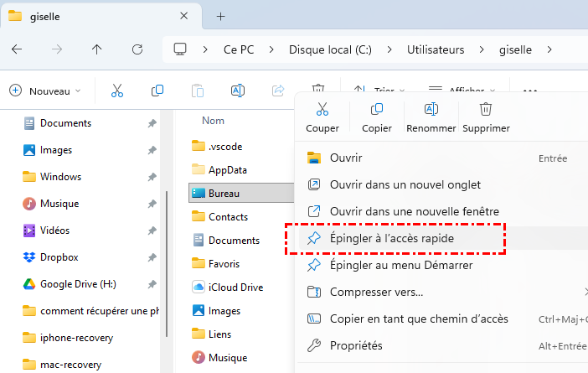
Task: Click the up arrow navigation button
Action: pyautogui.click(x=96, y=49)
